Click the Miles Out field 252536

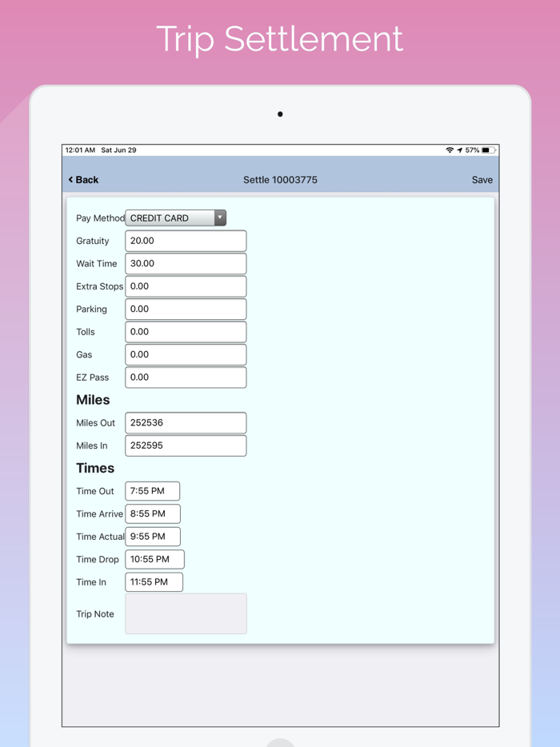pyautogui.click(x=186, y=422)
